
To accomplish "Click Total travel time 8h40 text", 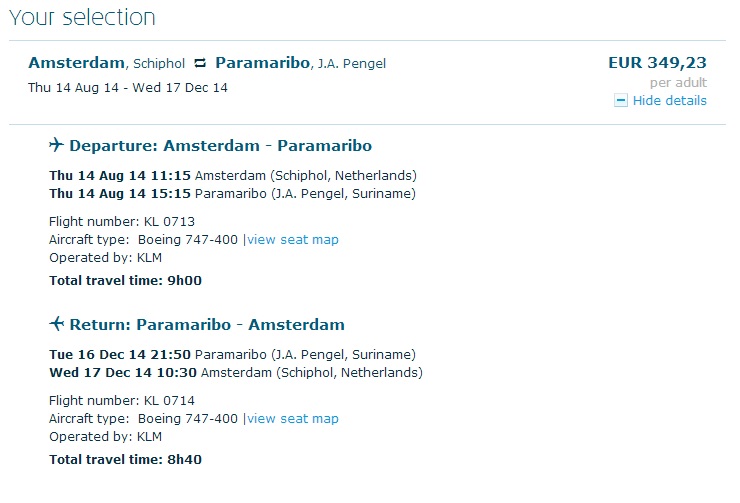I will coord(125,460).
